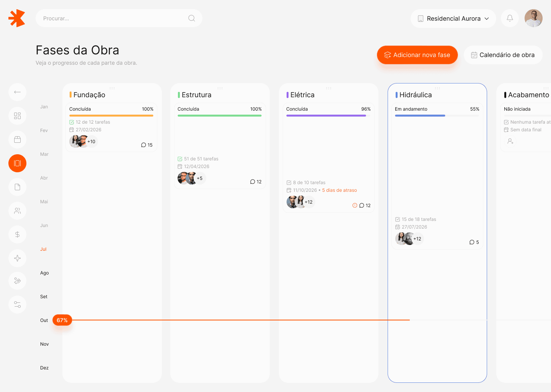The width and height of the screenshot is (551, 392).
Task: Open comments on the Estrutura card
Action: (256, 182)
